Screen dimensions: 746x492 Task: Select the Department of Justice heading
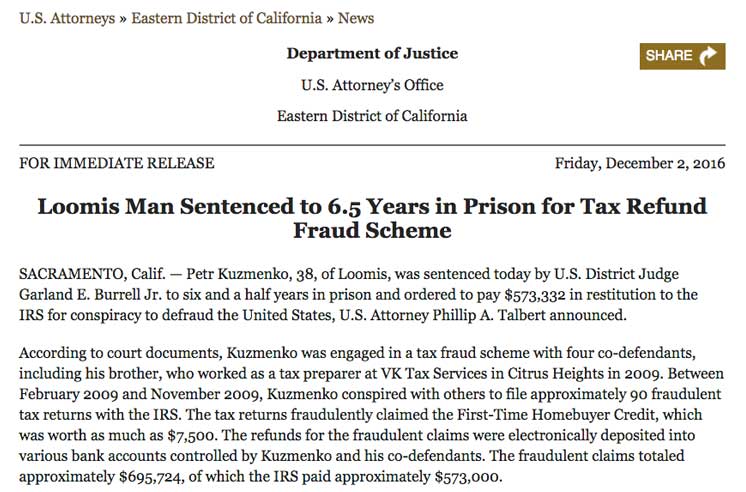pyautogui.click(x=372, y=53)
